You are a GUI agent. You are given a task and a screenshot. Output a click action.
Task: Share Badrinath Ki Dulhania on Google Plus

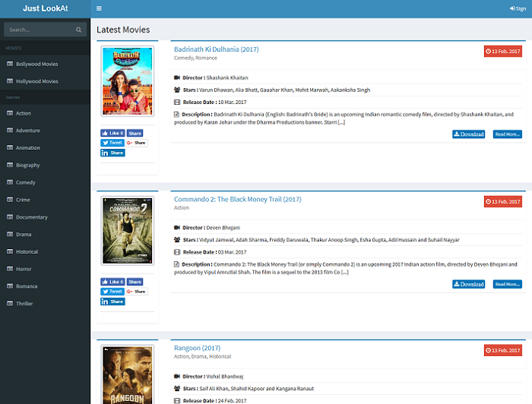click(136, 143)
